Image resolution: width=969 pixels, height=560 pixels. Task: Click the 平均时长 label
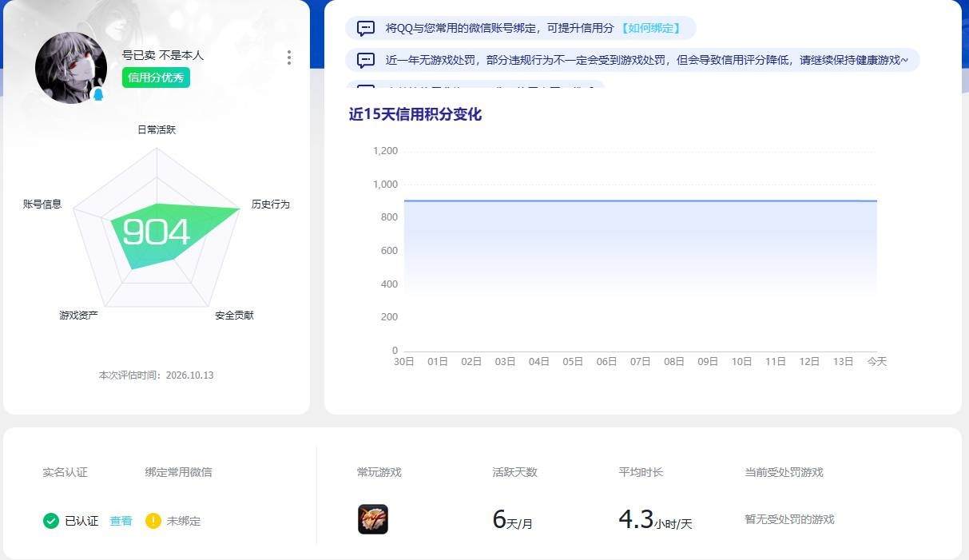tap(641, 472)
